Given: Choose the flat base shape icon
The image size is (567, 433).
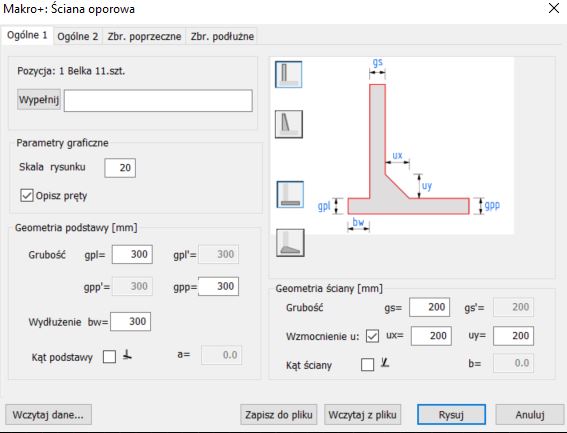Looking at the screenshot, I should click(290, 194).
